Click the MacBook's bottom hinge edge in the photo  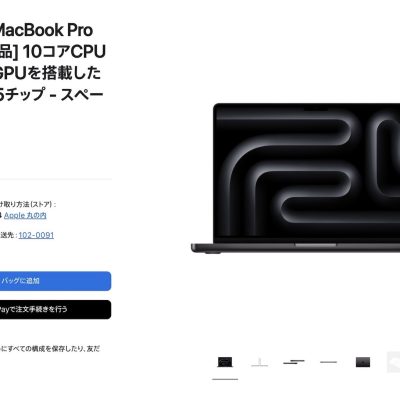(296, 248)
